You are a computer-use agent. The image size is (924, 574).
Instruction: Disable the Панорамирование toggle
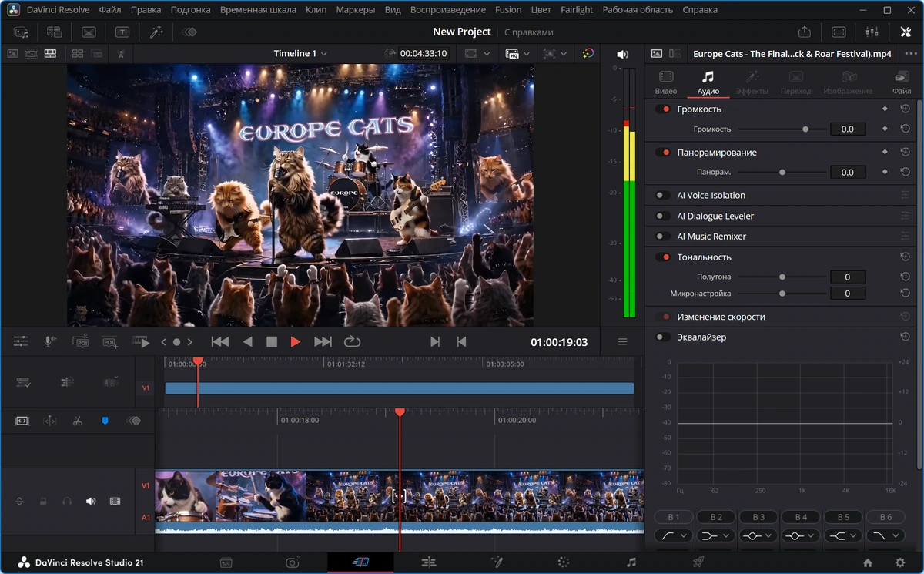tap(662, 153)
